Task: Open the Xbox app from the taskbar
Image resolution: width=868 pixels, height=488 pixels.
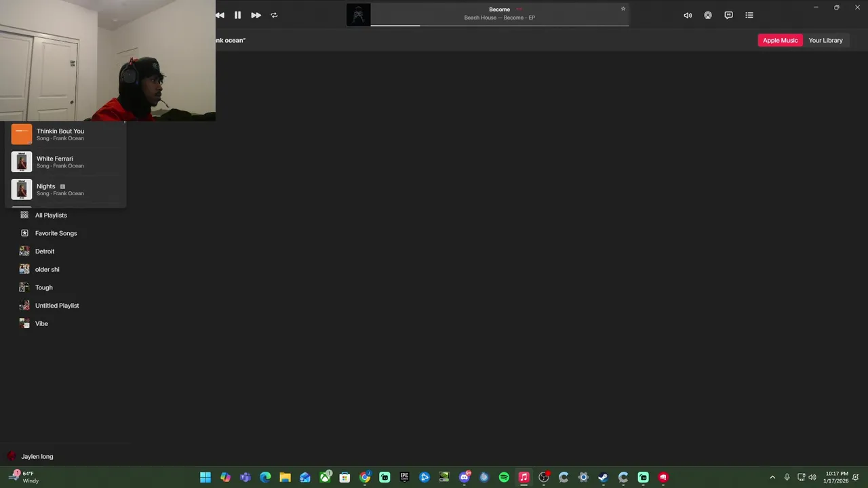Action: 325,477
